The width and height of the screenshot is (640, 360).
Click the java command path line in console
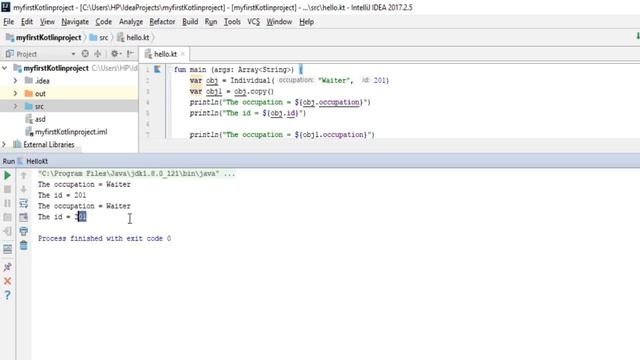136,173
